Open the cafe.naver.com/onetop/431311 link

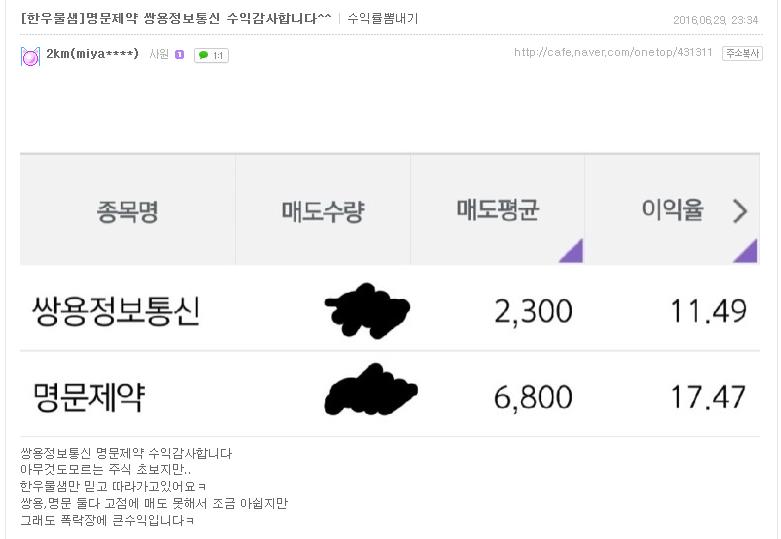(x=613, y=52)
